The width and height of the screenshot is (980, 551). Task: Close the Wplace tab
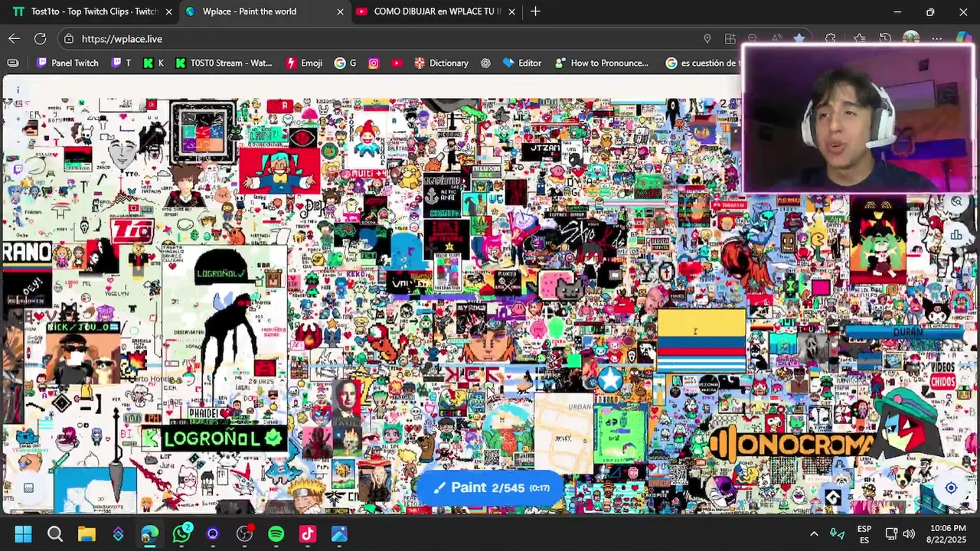tap(340, 11)
